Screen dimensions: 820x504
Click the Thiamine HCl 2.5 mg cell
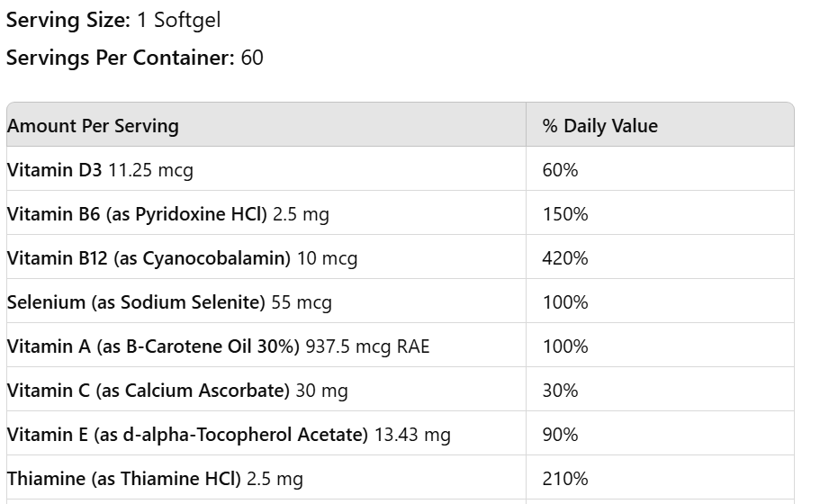point(155,479)
